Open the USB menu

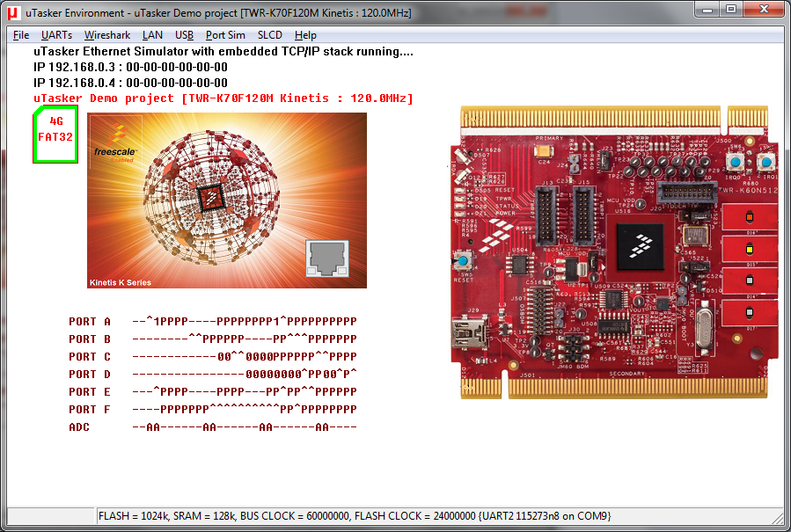click(x=184, y=35)
